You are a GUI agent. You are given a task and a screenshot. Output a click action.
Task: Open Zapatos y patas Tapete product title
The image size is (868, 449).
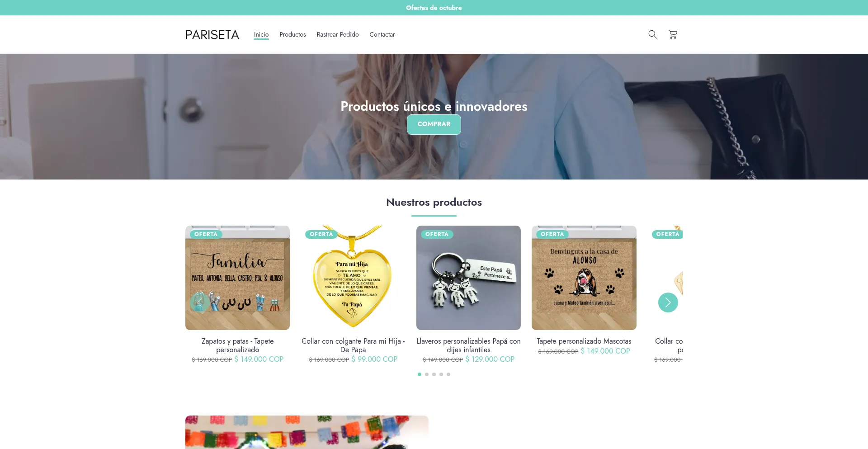[237, 345]
